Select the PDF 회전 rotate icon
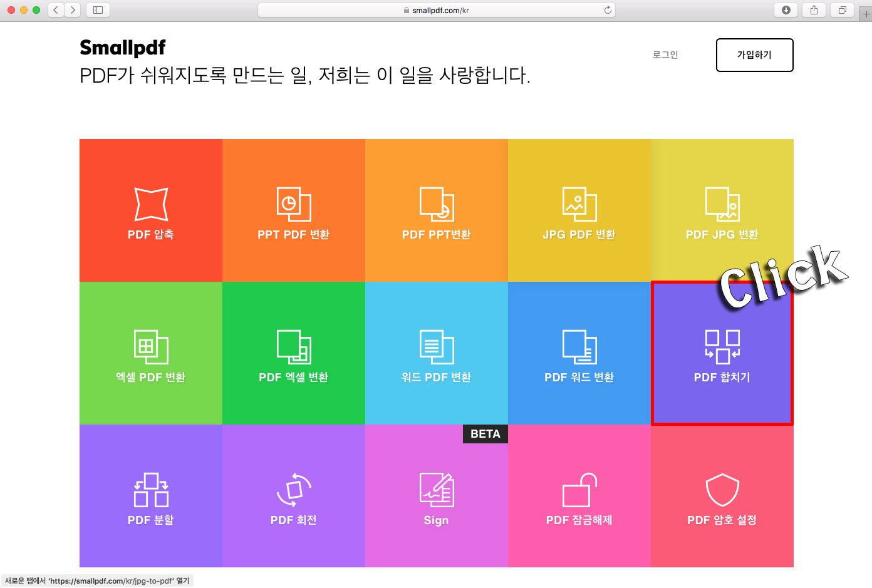The height and width of the screenshot is (588, 872). (294, 489)
